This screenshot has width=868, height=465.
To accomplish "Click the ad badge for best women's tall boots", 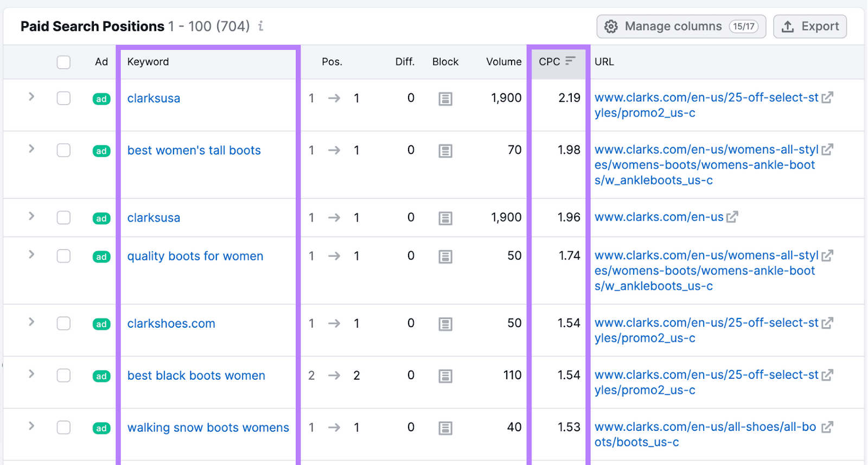I will point(101,151).
